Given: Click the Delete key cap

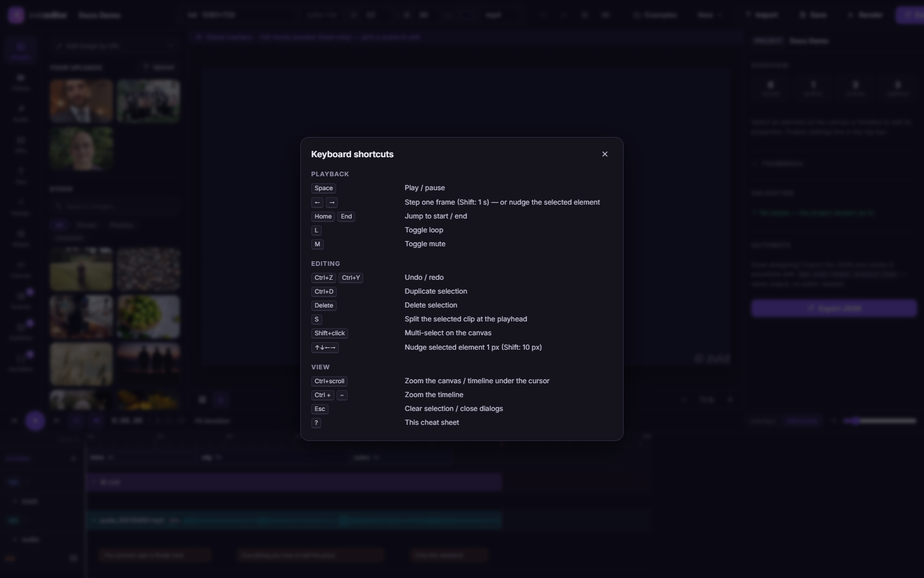Looking at the screenshot, I should 323,306.
